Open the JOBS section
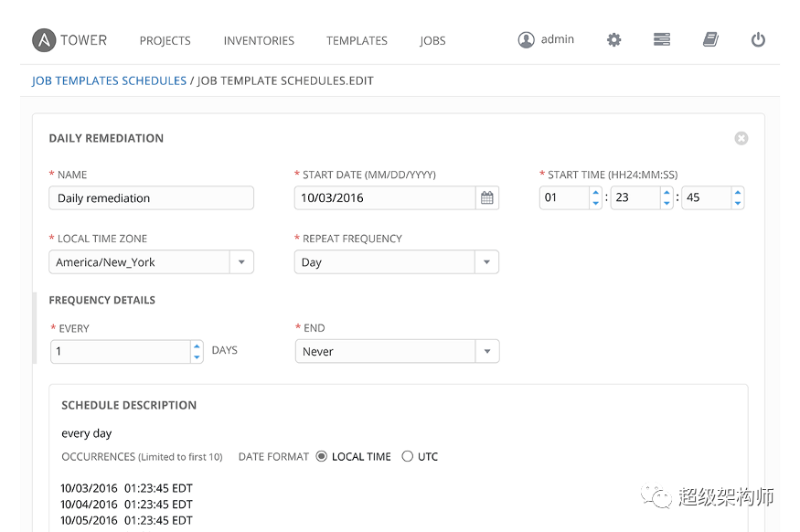This screenshot has width=800, height=532. [x=432, y=41]
